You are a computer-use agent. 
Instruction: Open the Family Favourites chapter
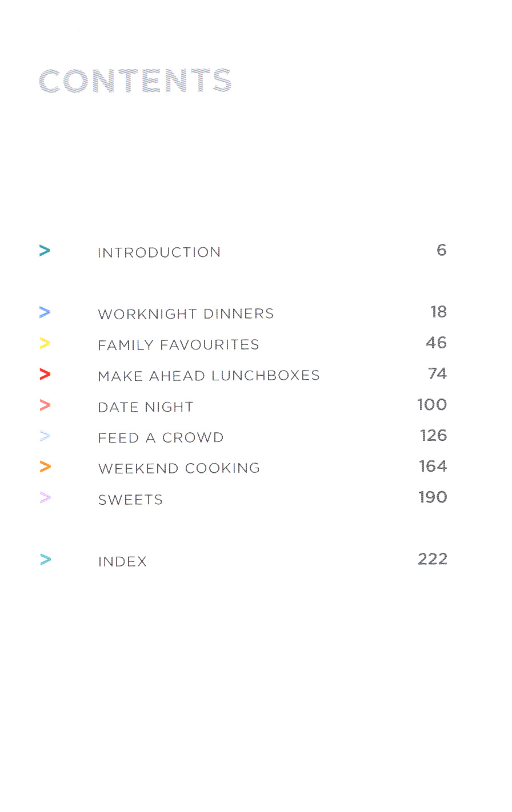178,345
